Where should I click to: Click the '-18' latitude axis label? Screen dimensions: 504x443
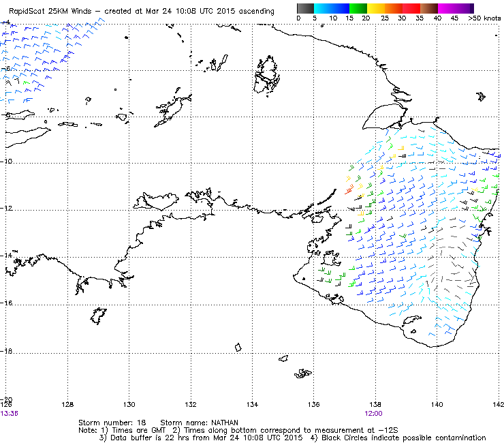6,351
